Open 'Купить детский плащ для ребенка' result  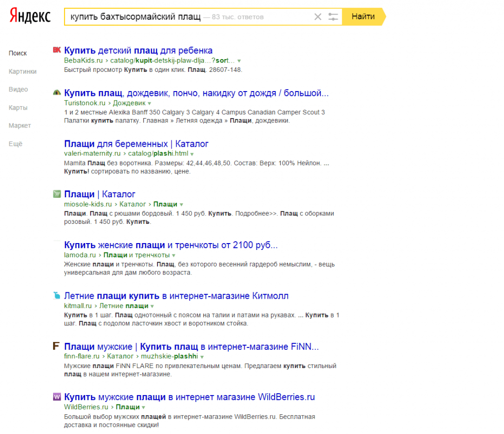click(x=138, y=50)
